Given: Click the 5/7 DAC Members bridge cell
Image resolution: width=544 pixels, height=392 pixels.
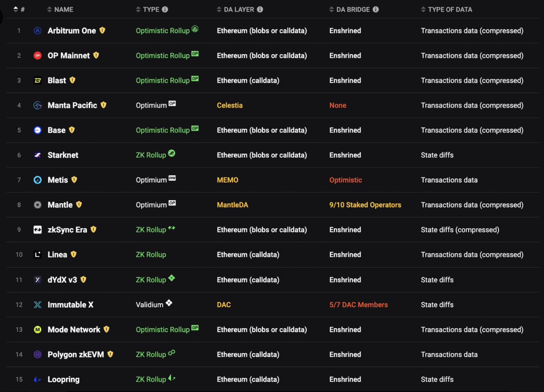Looking at the screenshot, I should [x=358, y=304].
